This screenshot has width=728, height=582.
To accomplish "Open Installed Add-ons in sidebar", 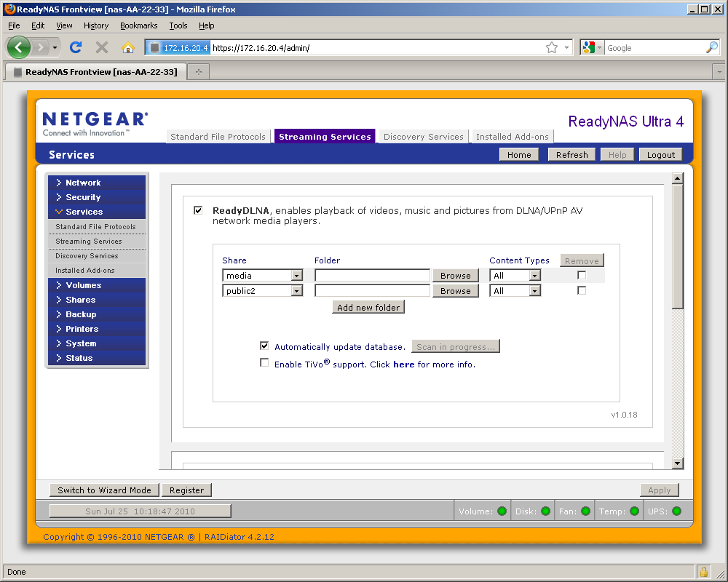I will (85, 270).
